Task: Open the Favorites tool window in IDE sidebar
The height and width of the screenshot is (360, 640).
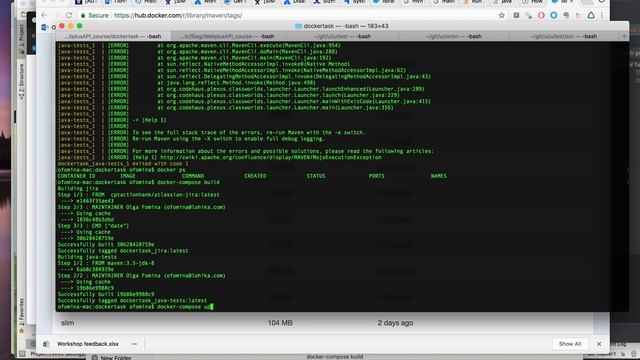Action: [22, 315]
